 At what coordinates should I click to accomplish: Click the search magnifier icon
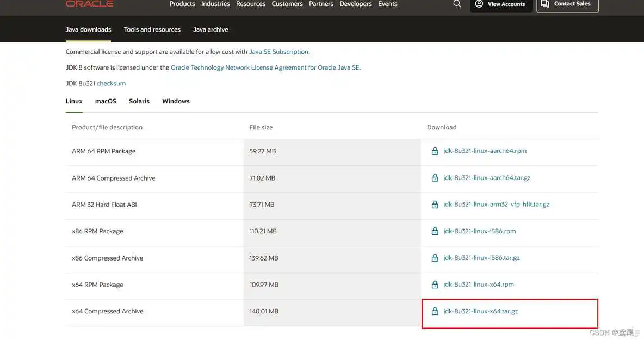coord(457,4)
